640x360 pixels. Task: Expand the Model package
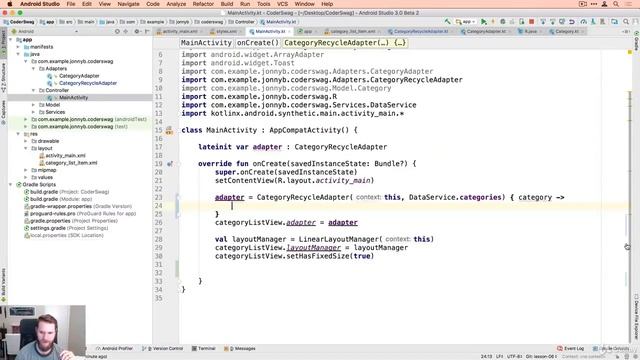click(x=33, y=105)
